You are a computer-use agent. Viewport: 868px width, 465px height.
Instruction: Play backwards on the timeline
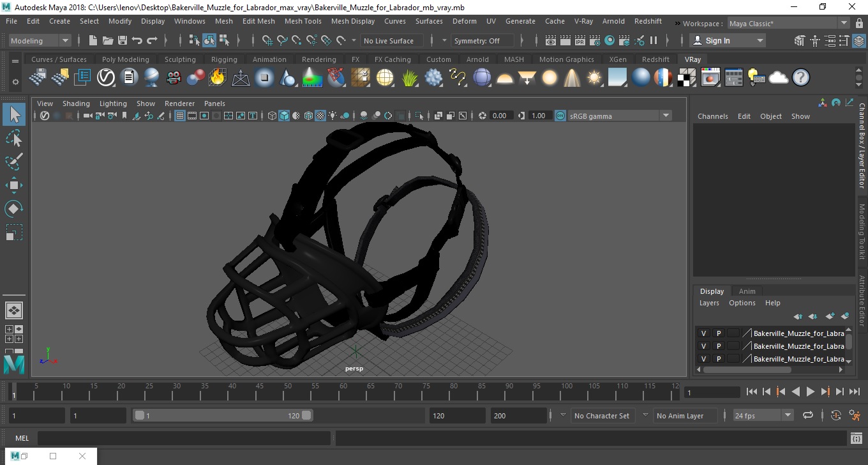795,392
